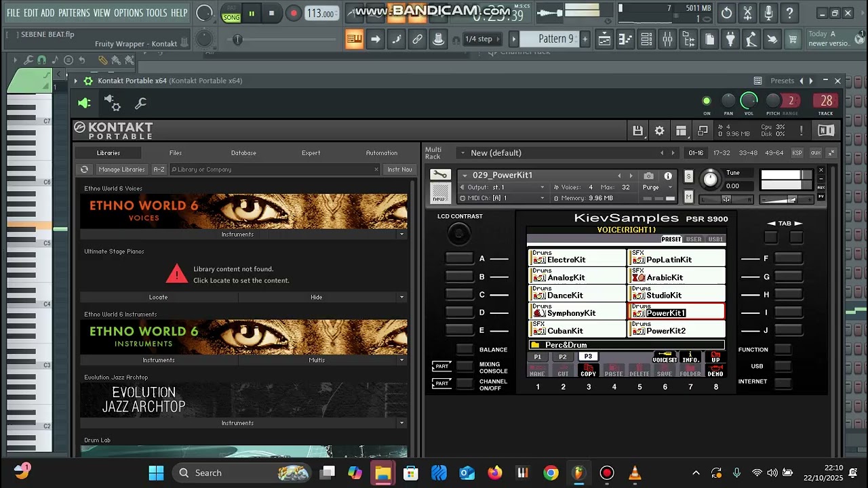Stop playback in FL Studio
This screenshot has height=488, width=868.
[x=272, y=13]
